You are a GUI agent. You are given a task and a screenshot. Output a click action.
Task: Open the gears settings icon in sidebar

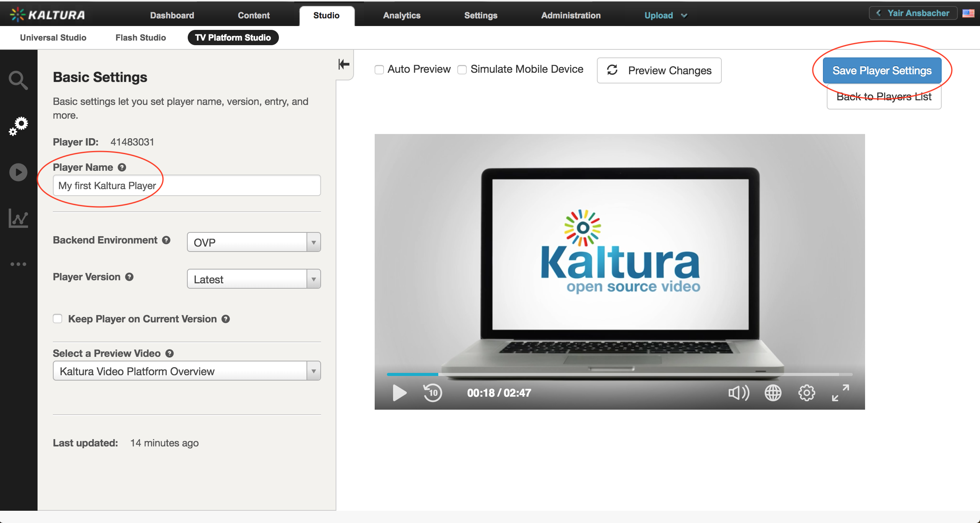[x=18, y=126]
